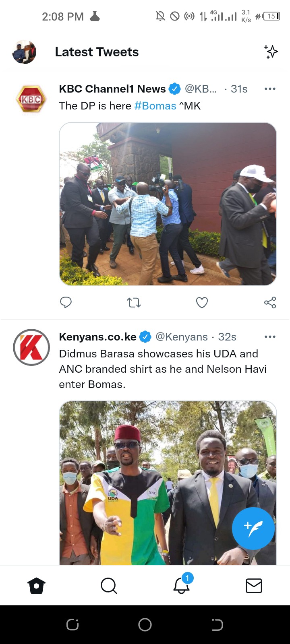
Task: Compose a new tweet with floating button
Action: (253, 528)
